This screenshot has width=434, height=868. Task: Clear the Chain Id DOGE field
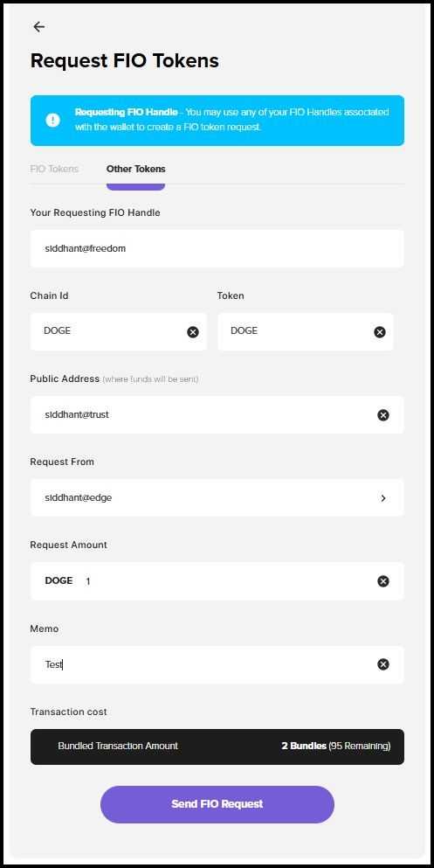[193, 332]
